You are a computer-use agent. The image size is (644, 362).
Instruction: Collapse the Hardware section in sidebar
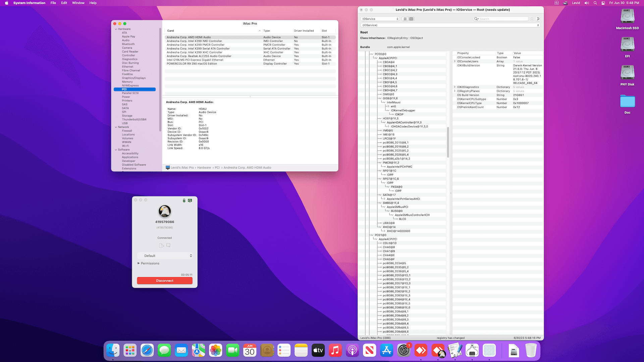click(x=116, y=29)
